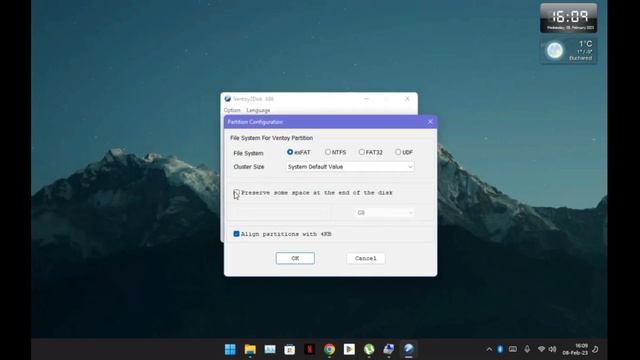Click the Ventoy2Disk taskbar icon

tap(409, 349)
